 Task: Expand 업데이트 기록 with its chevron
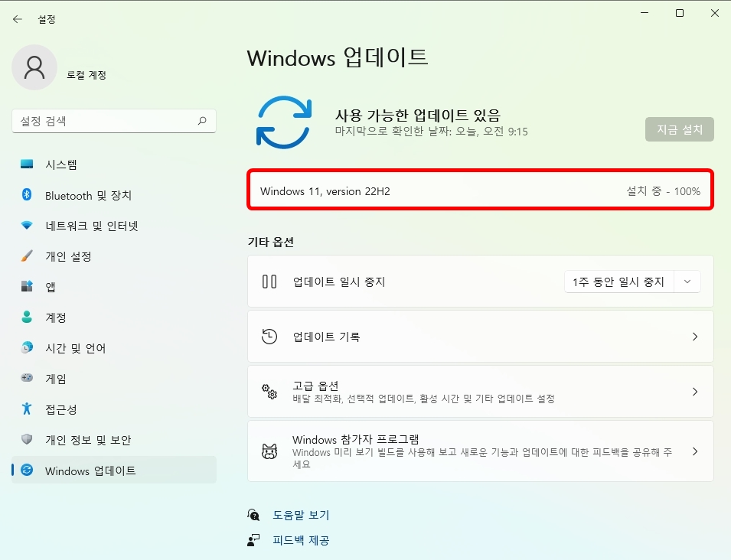(695, 337)
